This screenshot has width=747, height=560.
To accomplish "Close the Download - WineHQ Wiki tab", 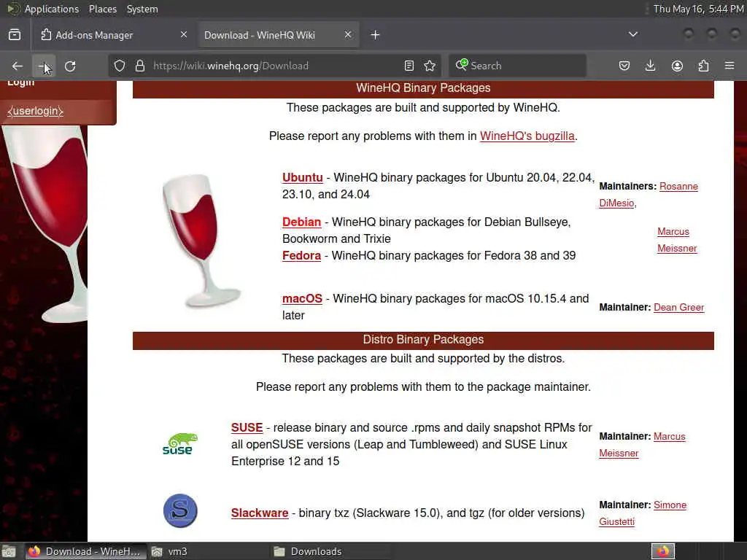I will point(348,35).
